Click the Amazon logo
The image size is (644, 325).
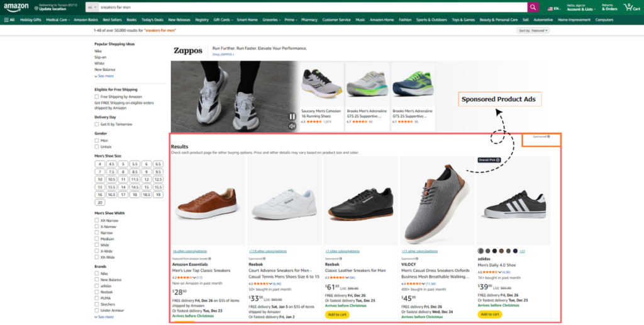pos(16,8)
